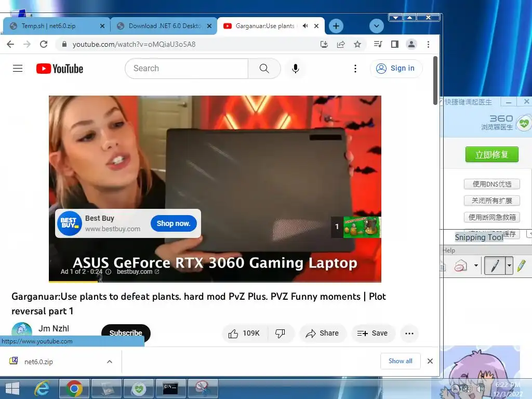
Task: Like the video (109K)
Action: (x=244, y=334)
